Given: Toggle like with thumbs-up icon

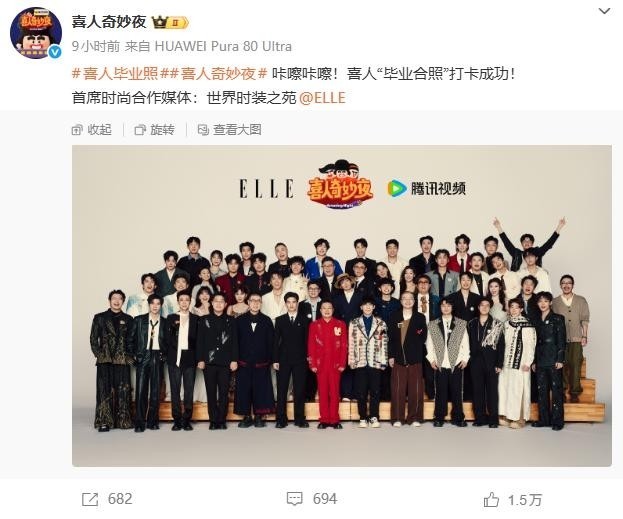Looking at the screenshot, I should [491, 500].
